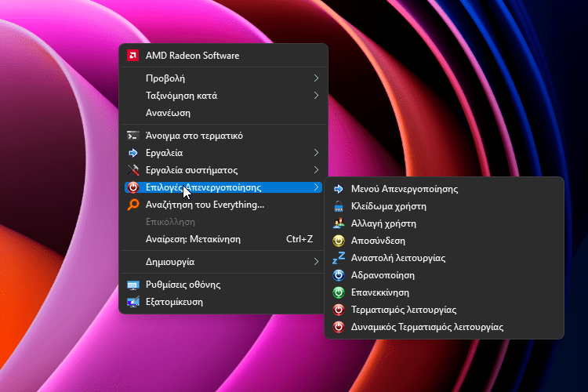Select Επανεκκίνηση restart option

point(444,292)
